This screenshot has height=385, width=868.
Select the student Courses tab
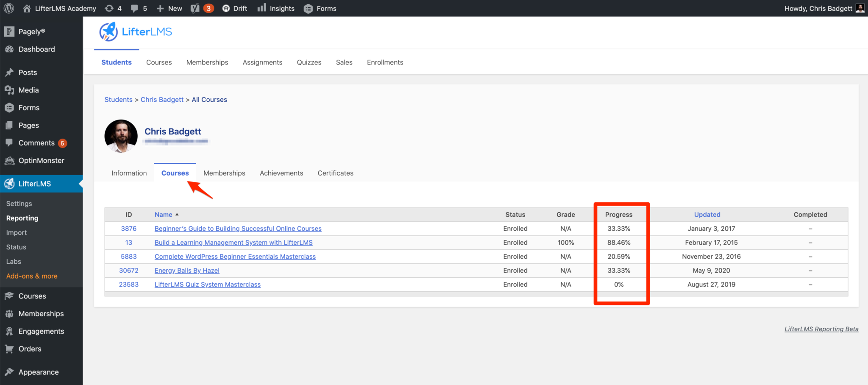pyautogui.click(x=175, y=173)
